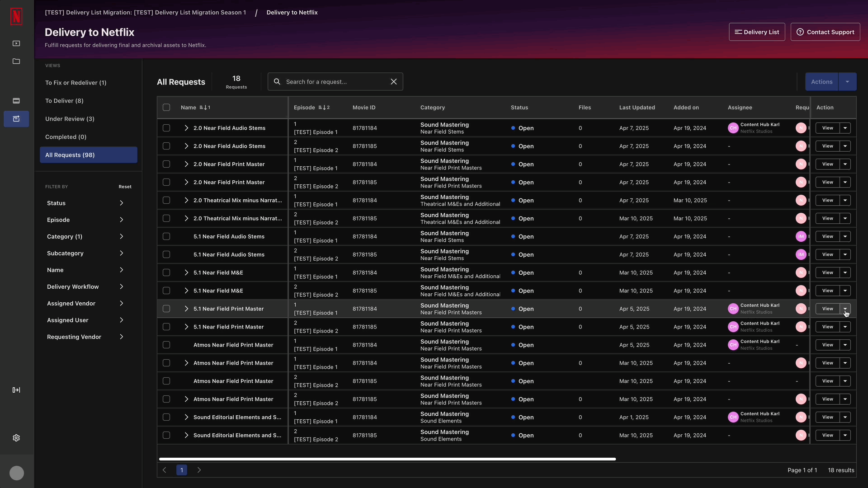Open the filmstrip icon in left sidebar
The width and height of the screenshot is (868, 488).
click(16, 101)
